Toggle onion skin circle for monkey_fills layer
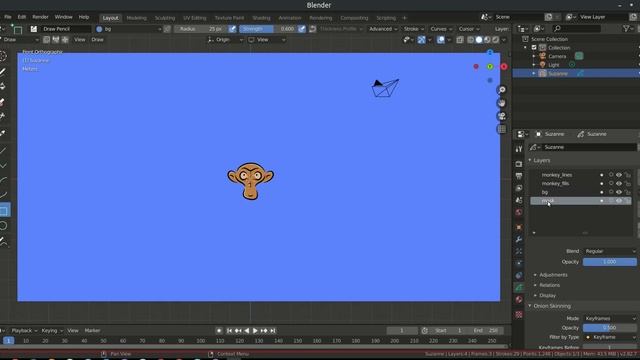This screenshot has height=360, width=640. pyautogui.click(x=611, y=184)
